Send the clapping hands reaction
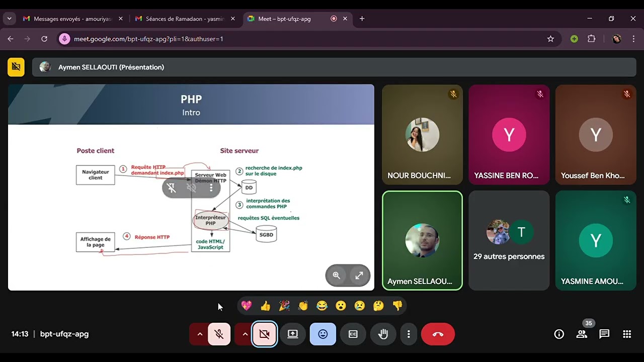Viewport: 644px width, 362px height. coord(303,306)
